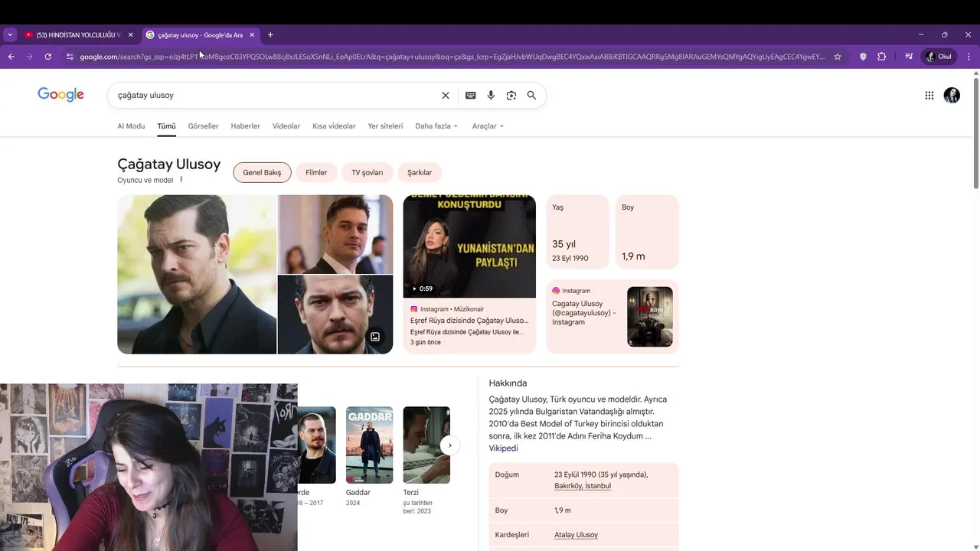Bookmark this page with star icon
The width and height of the screenshot is (980, 551).
pyautogui.click(x=838, y=57)
